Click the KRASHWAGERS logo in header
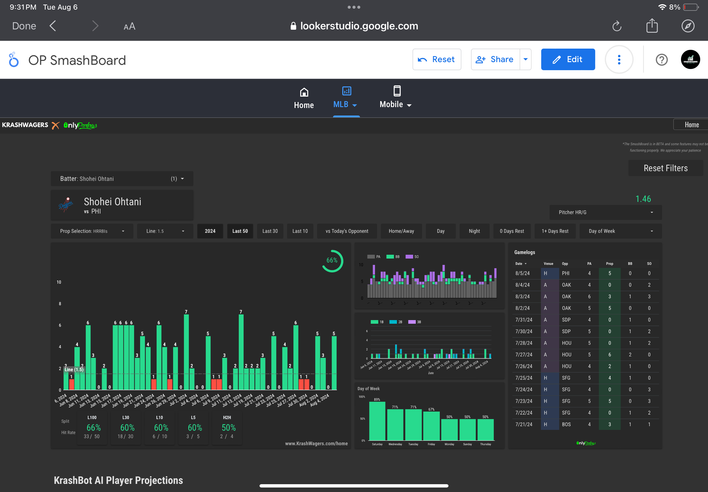The width and height of the screenshot is (708, 492). click(25, 125)
